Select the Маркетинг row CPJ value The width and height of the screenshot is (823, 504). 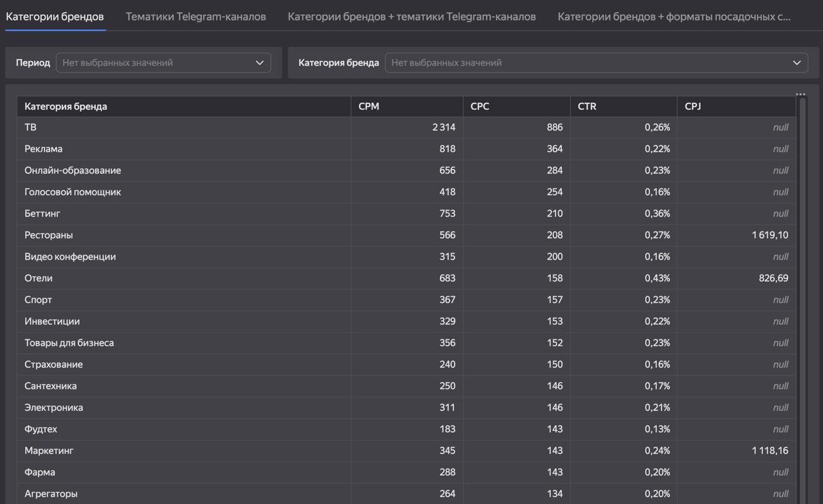(770, 451)
